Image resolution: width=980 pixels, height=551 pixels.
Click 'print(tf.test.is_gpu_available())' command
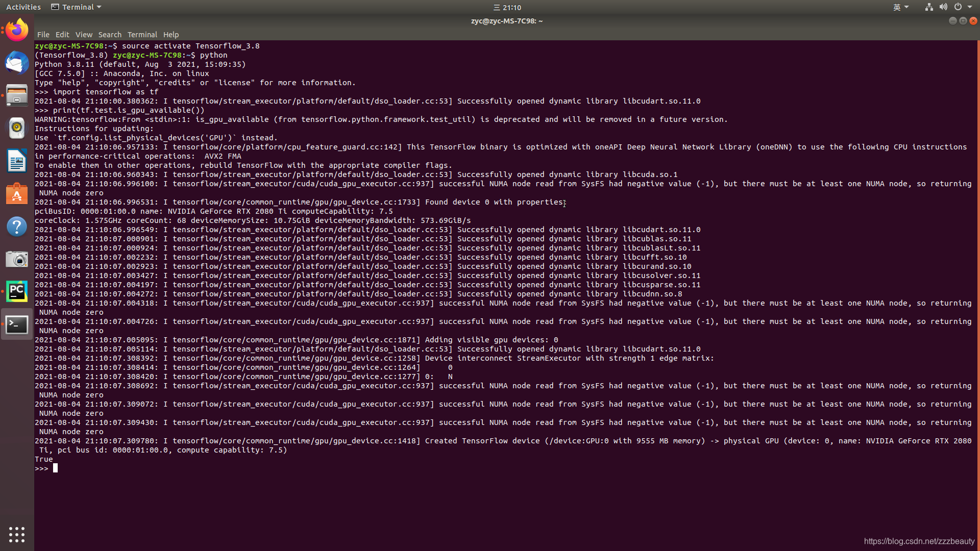tap(129, 110)
